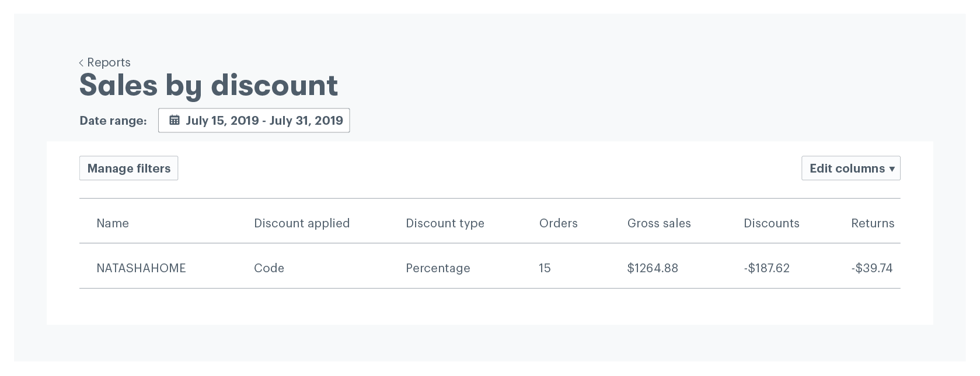Sort the table by Discounts column
Viewport: 980px width, 376px height.
772,223
